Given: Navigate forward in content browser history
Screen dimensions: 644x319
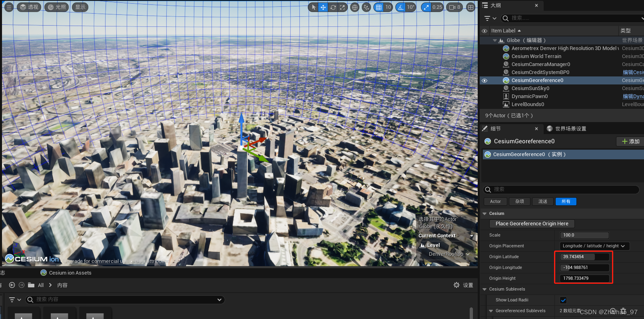Looking at the screenshot, I should pyautogui.click(x=22, y=285).
